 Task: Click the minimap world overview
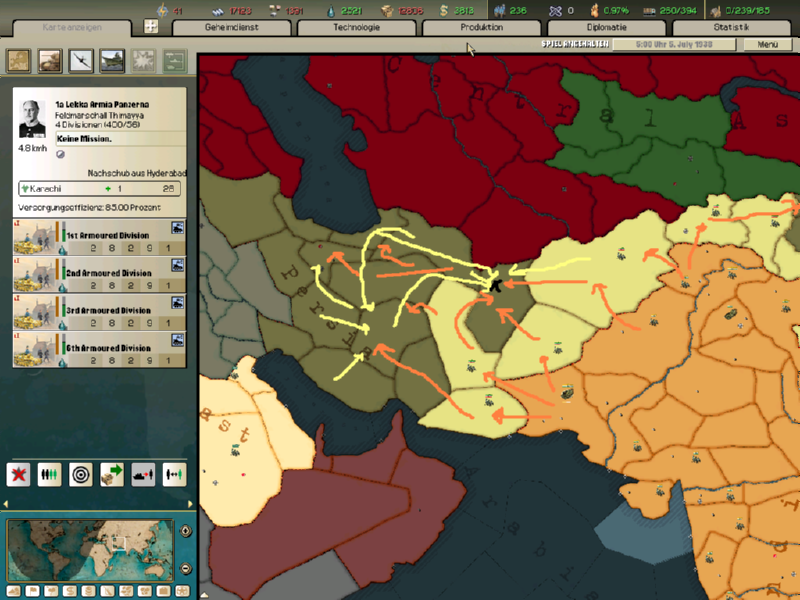click(x=90, y=550)
